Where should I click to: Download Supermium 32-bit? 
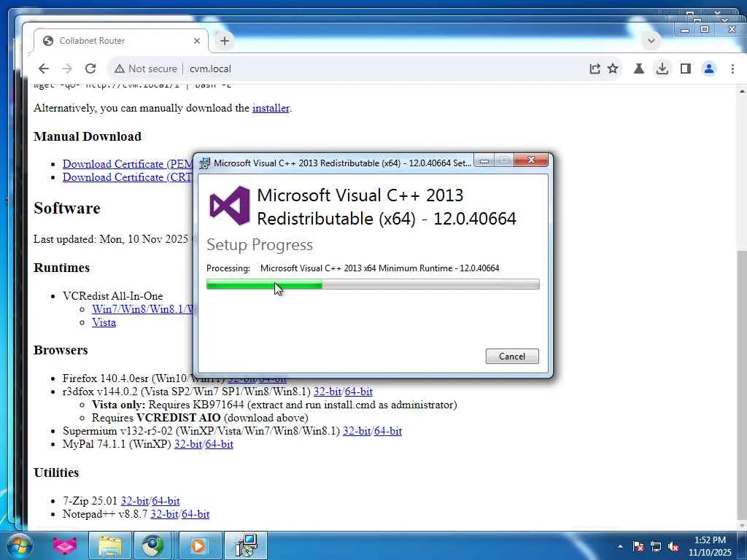pos(356,431)
